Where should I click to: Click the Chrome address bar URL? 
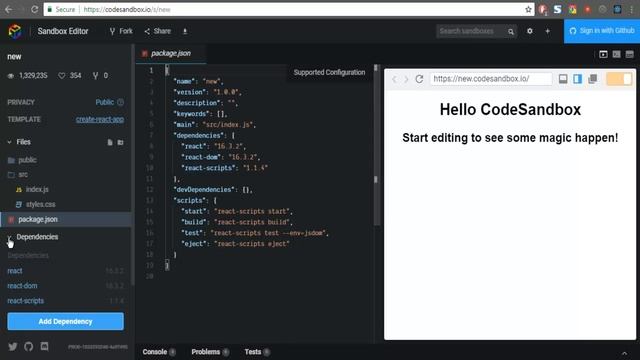click(127, 9)
